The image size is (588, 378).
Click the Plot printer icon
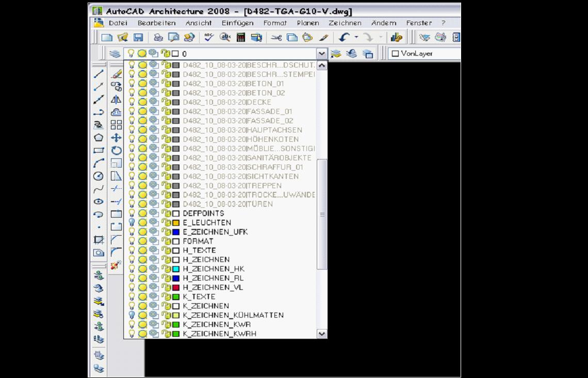tap(158, 37)
